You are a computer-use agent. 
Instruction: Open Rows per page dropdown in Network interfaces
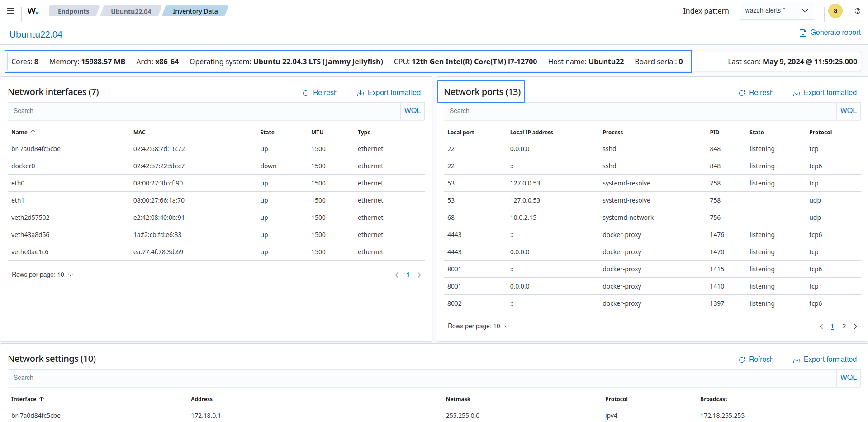[42, 275]
